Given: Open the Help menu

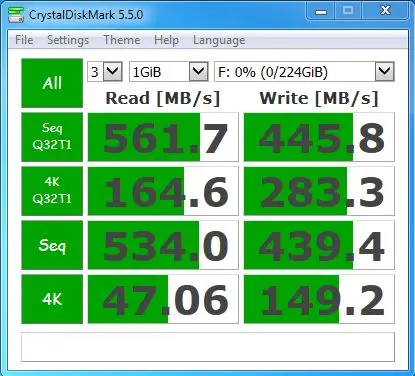Looking at the screenshot, I should 166,40.
